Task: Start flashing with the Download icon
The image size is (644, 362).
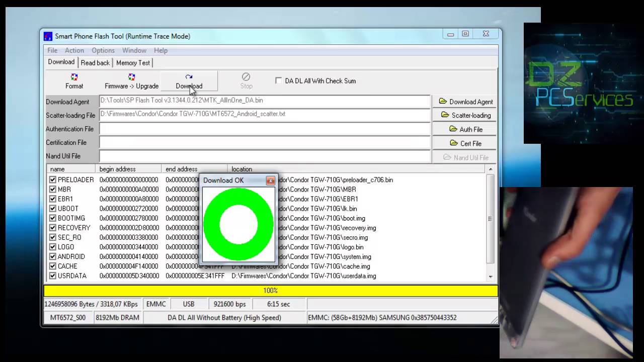Action: [189, 81]
